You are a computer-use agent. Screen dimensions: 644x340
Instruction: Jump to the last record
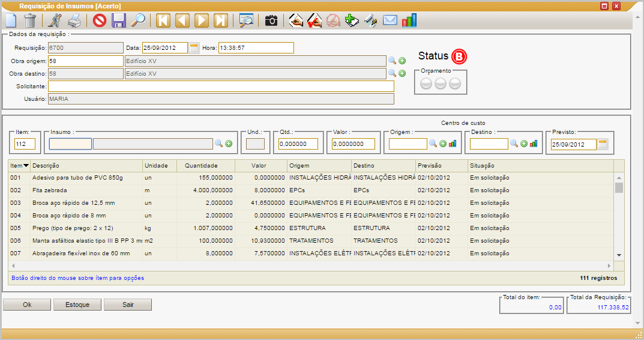click(x=220, y=20)
